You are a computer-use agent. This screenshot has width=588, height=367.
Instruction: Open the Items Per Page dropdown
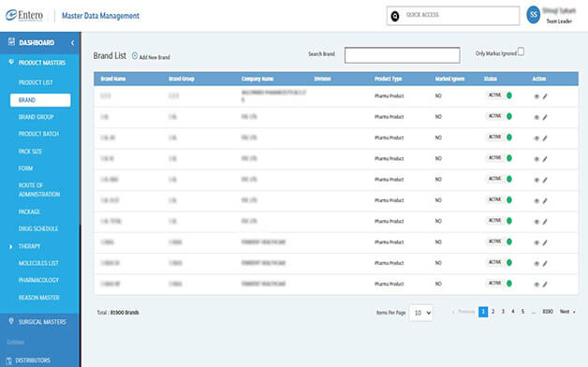point(421,313)
